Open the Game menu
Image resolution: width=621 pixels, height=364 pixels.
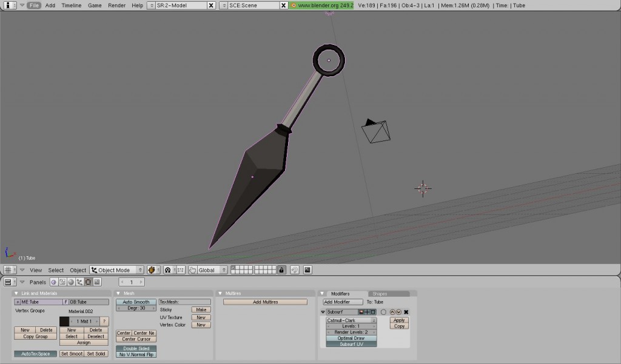click(95, 5)
